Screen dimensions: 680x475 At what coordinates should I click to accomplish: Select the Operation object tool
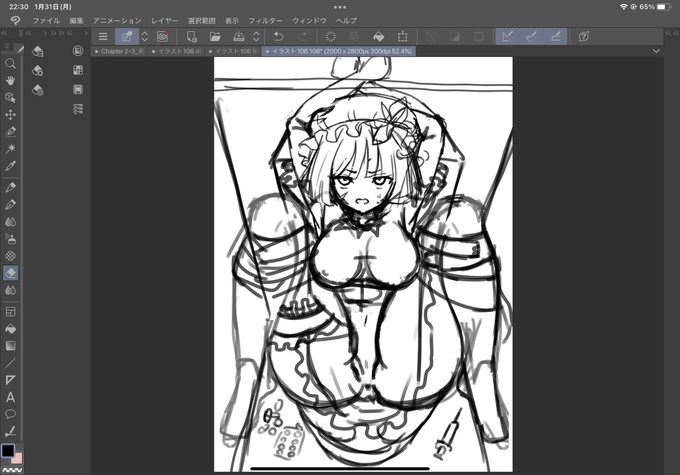pos(10,98)
